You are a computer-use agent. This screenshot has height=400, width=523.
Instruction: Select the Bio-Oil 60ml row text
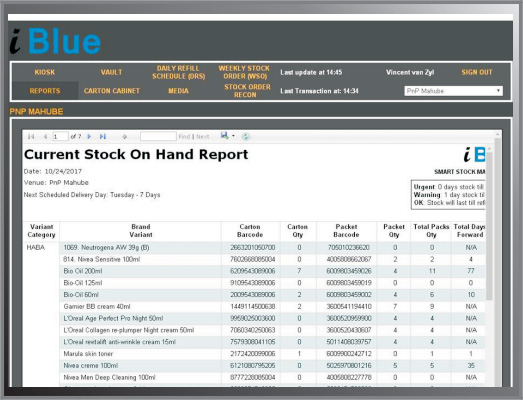click(x=81, y=295)
